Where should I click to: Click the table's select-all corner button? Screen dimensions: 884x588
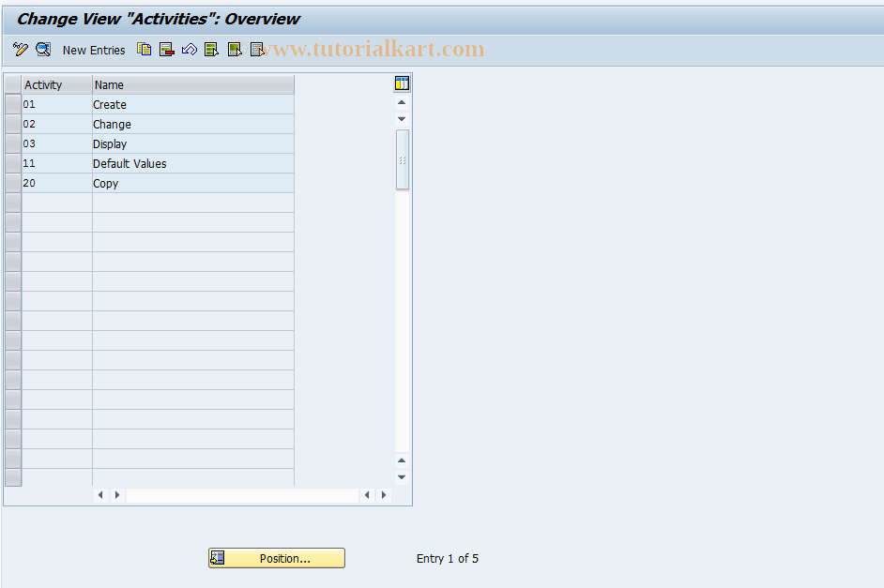(13, 84)
